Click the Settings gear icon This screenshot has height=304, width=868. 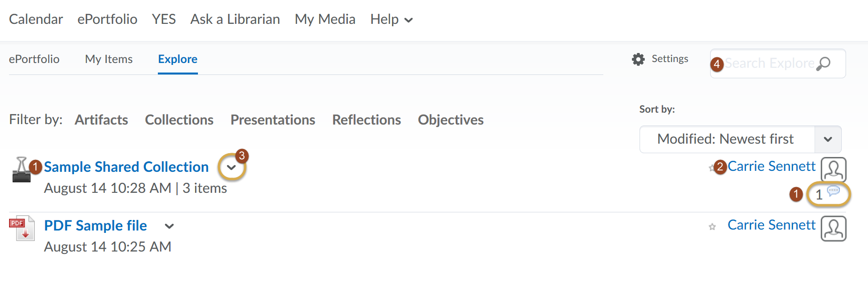pyautogui.click(x=638, y=59)
